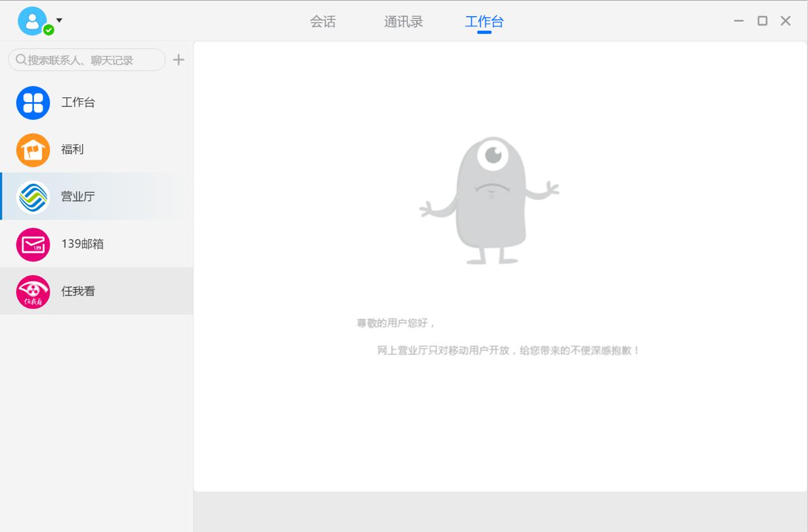Screen dimensions: 808x532
Task: Open the pink 139邮箱 envelope icon
Action: tap(33, 244)
